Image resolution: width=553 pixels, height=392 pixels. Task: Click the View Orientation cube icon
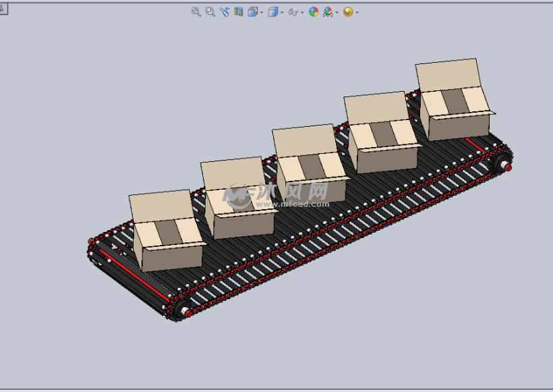pyautogui.click(x=253, y=12)
